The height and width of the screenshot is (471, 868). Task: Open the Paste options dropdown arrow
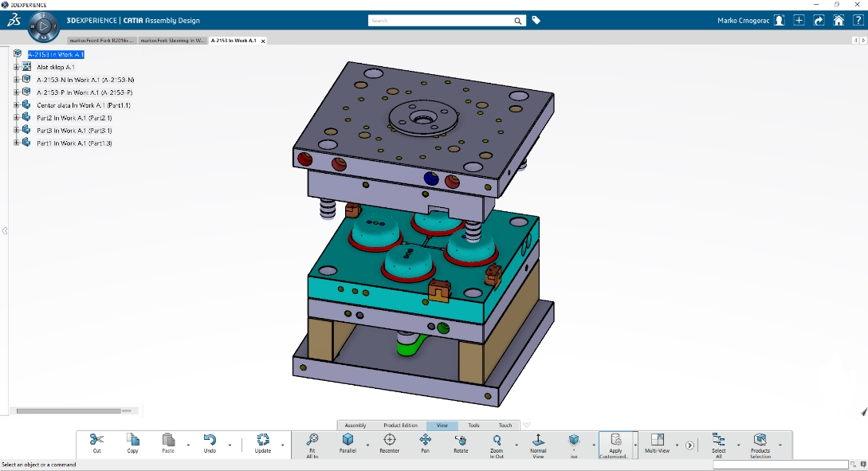[x=188, y=445]
